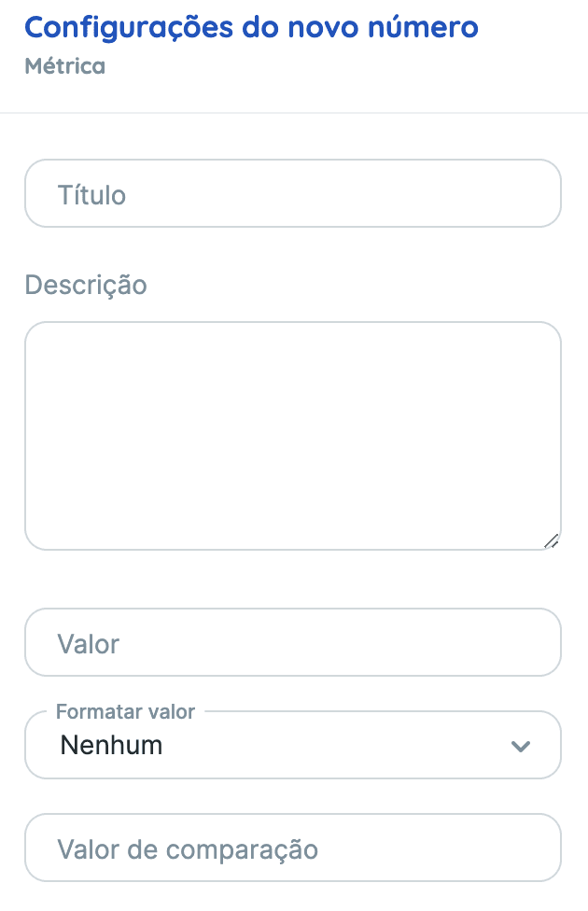Select the Valor de comparação field
588x911 pixels.
pyautogui.click(x=293, y=848)
